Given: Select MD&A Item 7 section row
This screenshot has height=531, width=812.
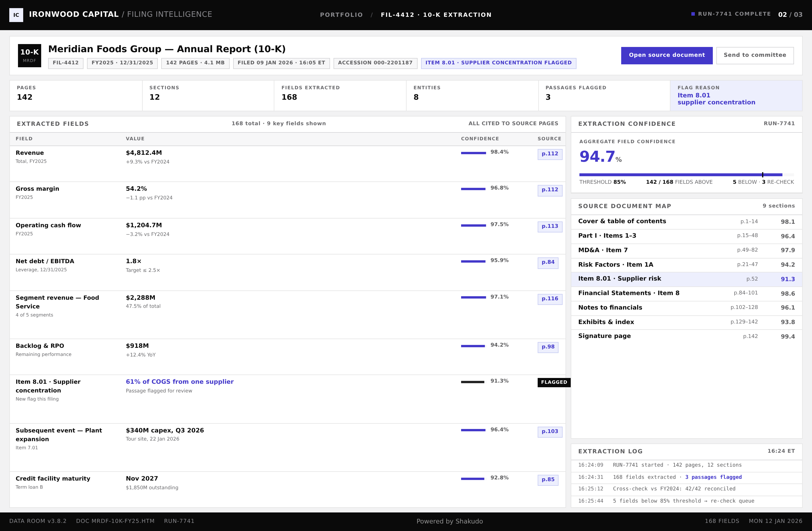Looking at the screenshot, I should pyautogui.click(x=686, y=250).
